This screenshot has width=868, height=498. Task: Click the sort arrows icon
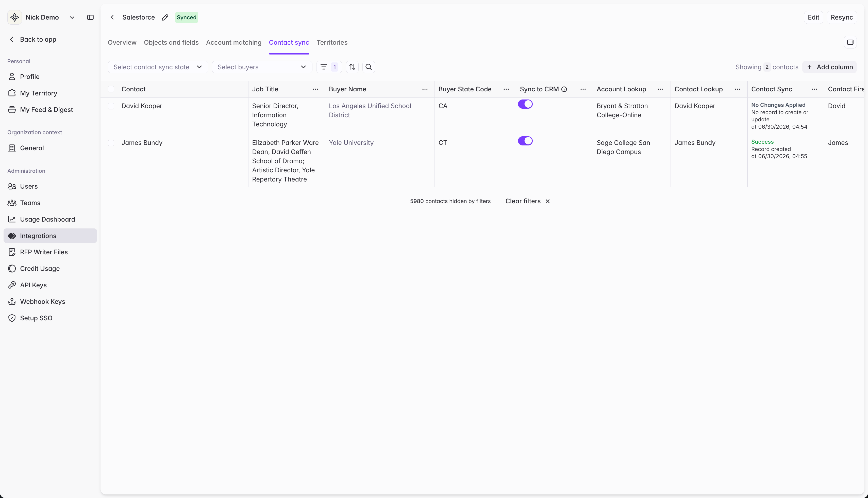tap(352, 67)
